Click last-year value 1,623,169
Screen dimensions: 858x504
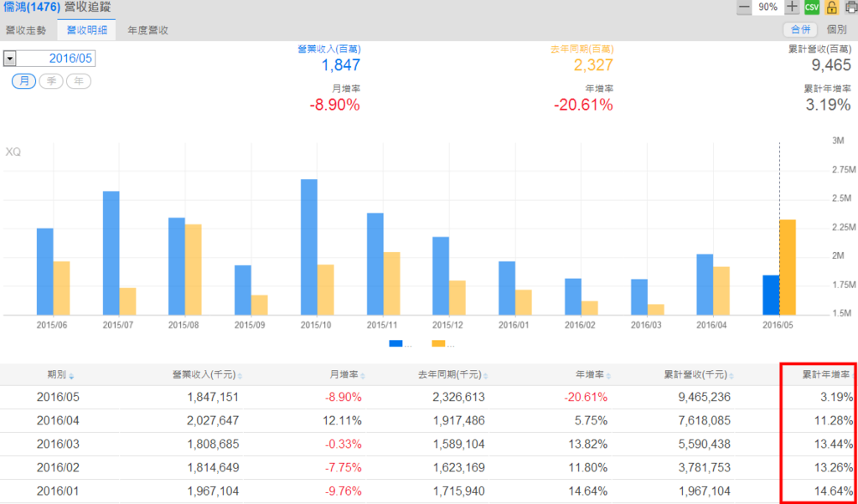(x=458, y=468)
